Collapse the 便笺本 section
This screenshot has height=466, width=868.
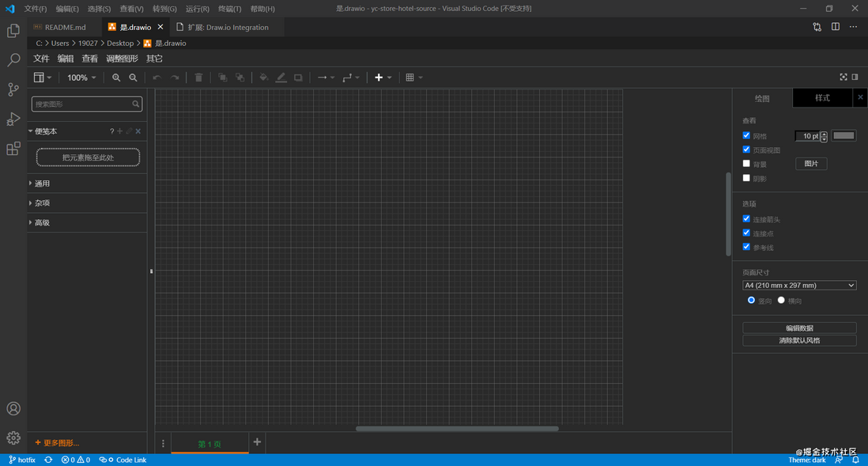(x=44, y=131)
